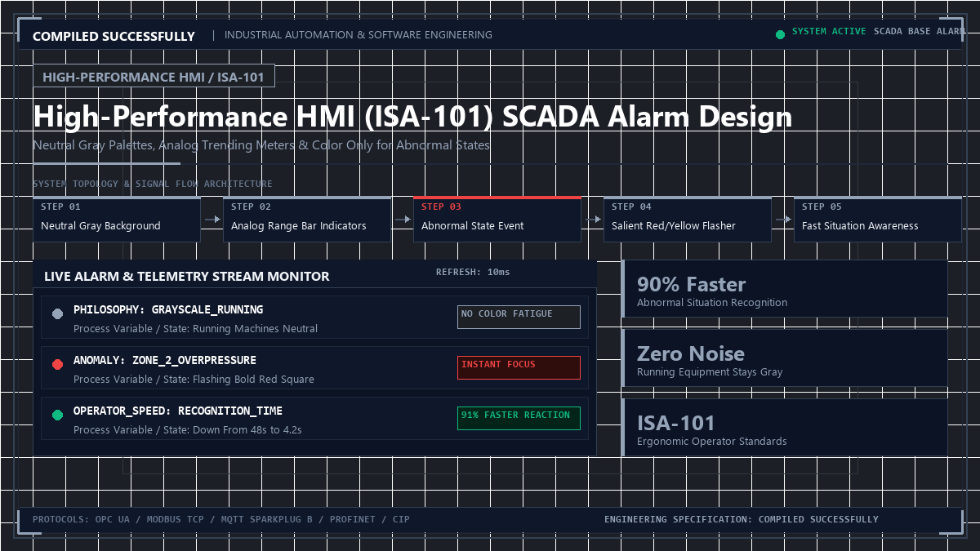Click ANOMALY: ZONE_2_OVERPRESSURE row title
The image size is (980, 551).
(x=165, y=361)
